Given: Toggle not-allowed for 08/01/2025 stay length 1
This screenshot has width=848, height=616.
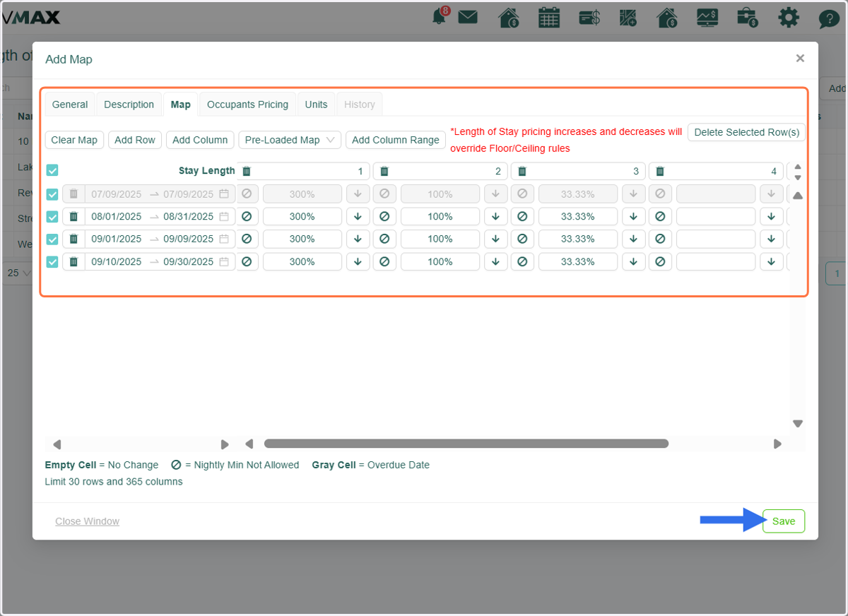Looking at the screenshot, I should (x=247, y=216).
